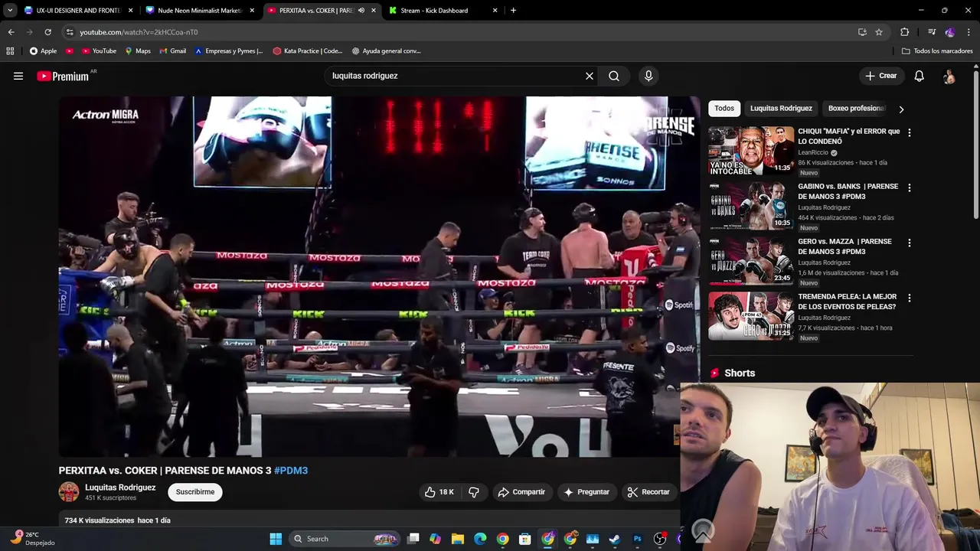
Task: Open Copilot from taskbar
Action: pyautogui.click(x=436, y=539)
